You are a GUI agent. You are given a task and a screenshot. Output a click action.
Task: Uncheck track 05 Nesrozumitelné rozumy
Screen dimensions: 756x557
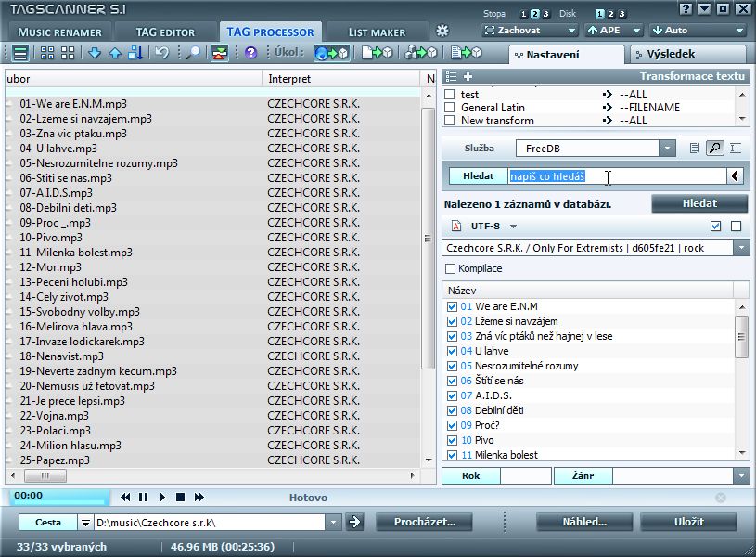(452, 366)
